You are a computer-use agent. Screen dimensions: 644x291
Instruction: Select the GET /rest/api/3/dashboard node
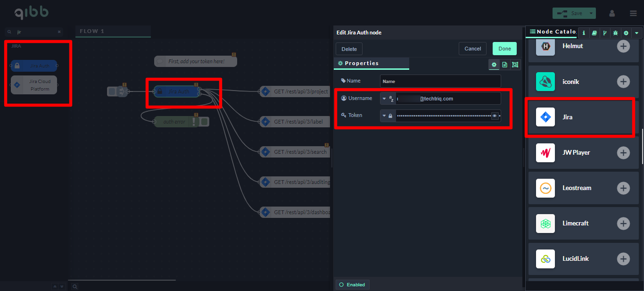tap(295, 212)
